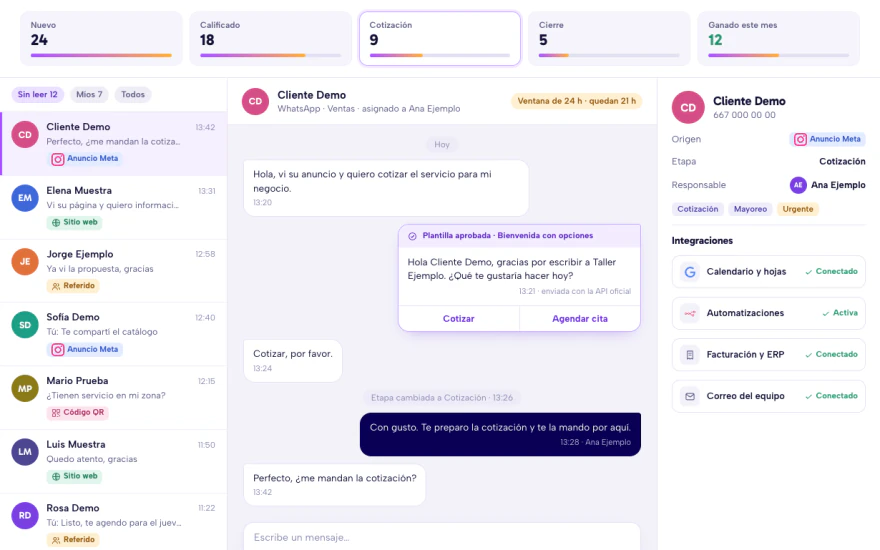Image resolution: width=880 pixels, height=550 pixels.
Task: Click the CD avatar in chat header
Action: 255,102
